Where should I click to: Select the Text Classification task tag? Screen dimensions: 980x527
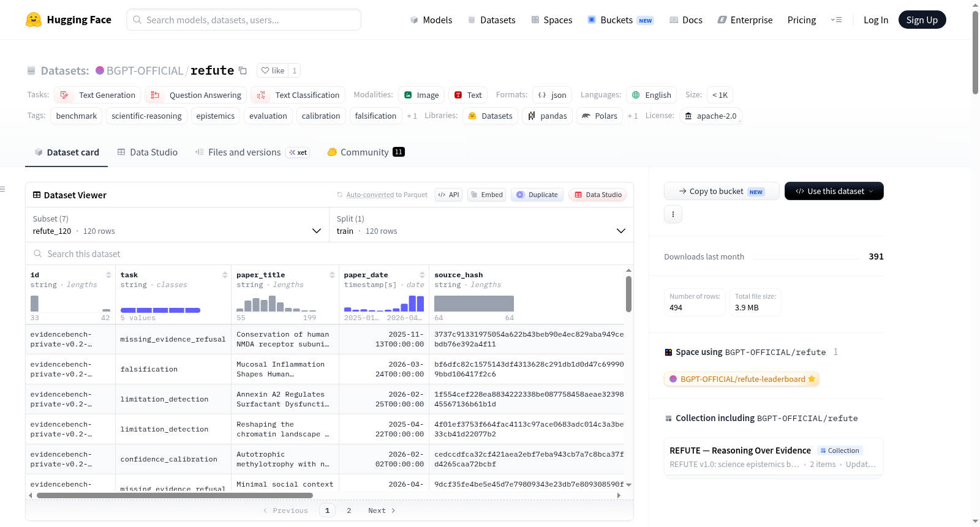point(298,95)
